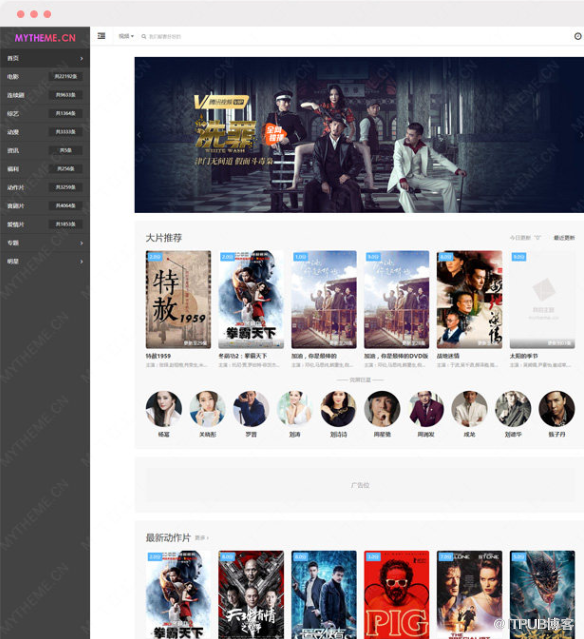
Task: Open star avatar of 周星驰
Action: (x=382, y=409)
